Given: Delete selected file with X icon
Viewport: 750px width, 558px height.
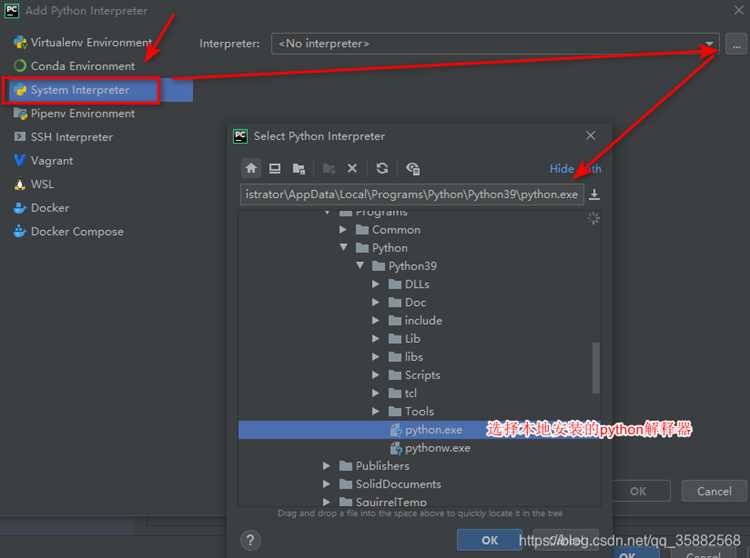Looking at the screenshot, I should coord(352,168).
